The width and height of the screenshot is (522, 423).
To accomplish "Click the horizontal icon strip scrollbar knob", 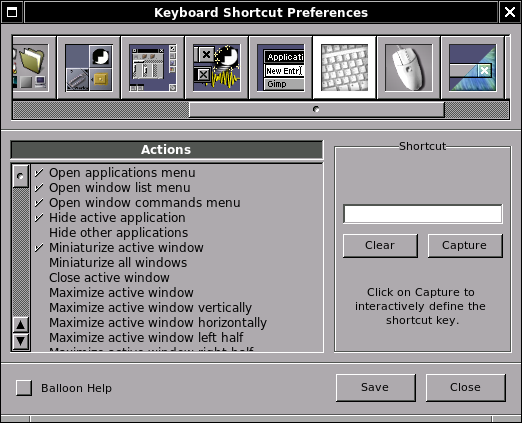I will (316, 109).
